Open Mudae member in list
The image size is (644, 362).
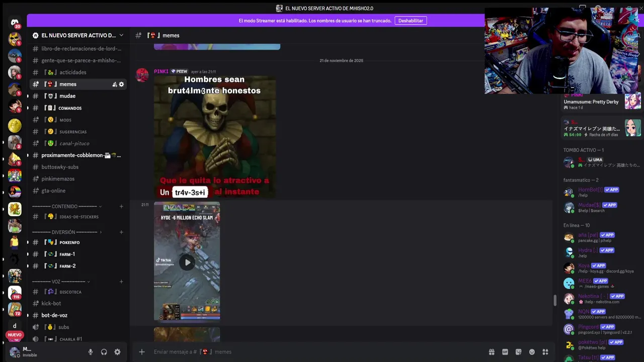coord(602,207)
